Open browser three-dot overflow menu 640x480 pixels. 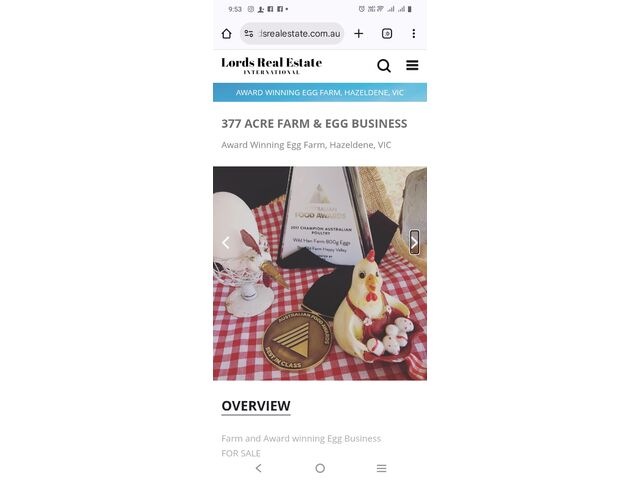click(414, 33)
